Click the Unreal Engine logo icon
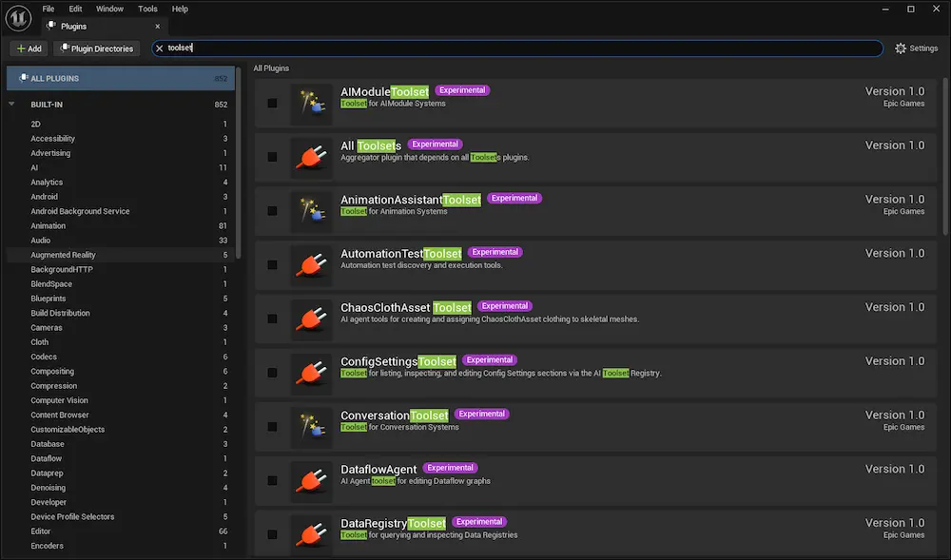Image resolution: width=951 pixels, height=560 pixels. tap(18, 18)
